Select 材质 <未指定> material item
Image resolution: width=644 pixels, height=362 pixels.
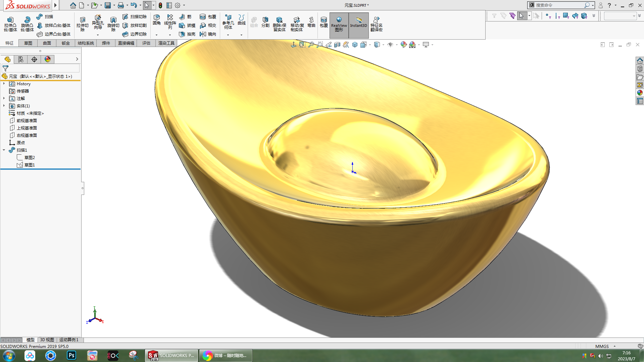[x=27, y=113]
